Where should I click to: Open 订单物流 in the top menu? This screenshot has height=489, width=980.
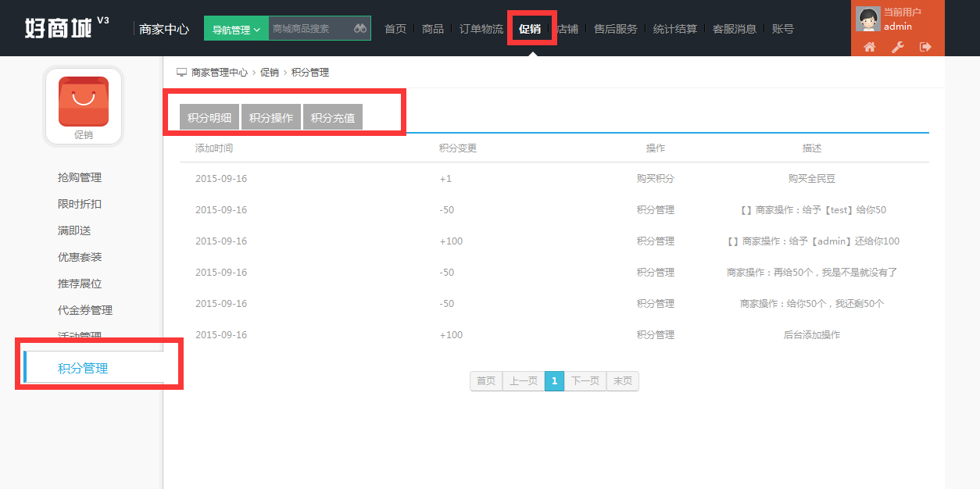481,29
